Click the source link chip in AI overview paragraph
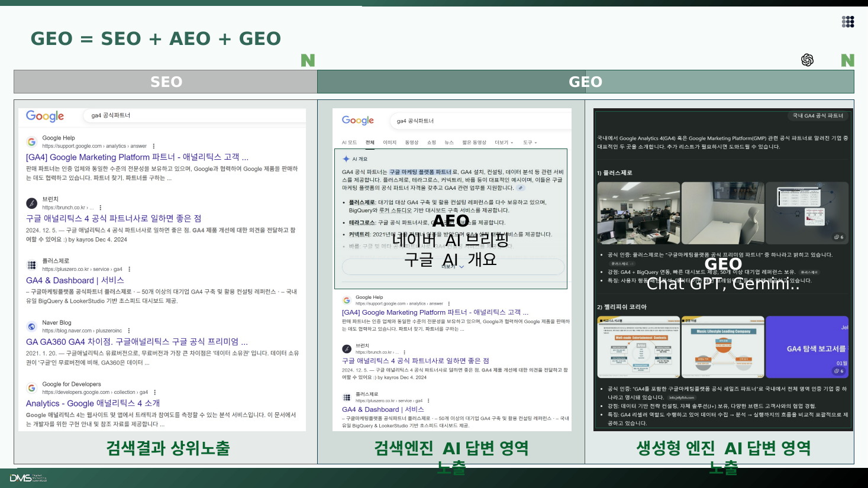This screenshot has width=868, height=488. [521, 188]
